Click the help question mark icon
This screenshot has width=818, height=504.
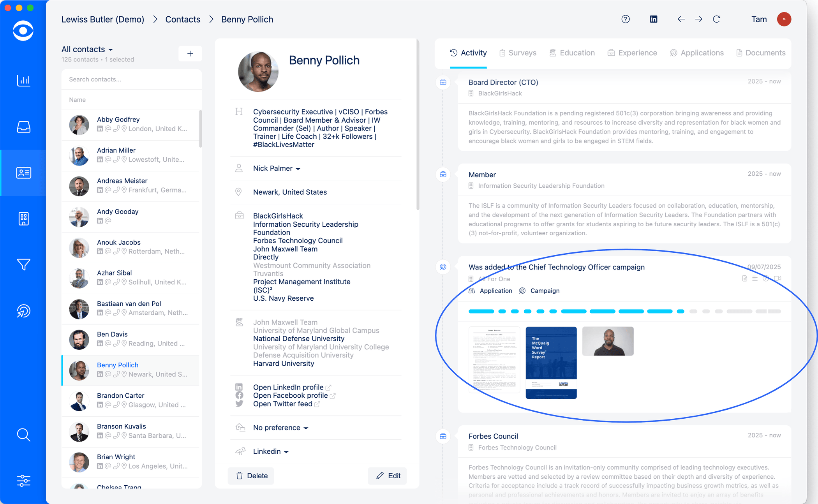[626, 19]
